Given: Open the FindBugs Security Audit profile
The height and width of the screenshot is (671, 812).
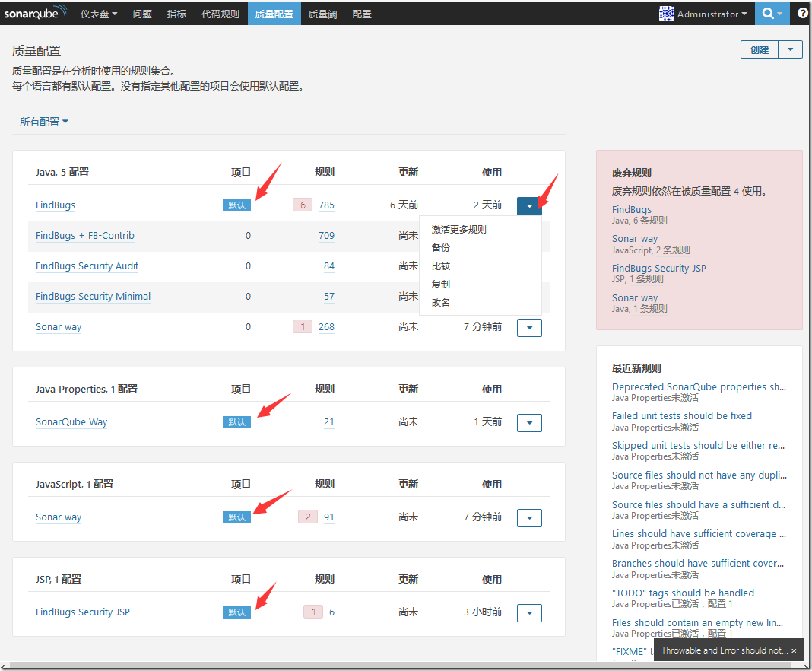Looking at the screenshot, I should pyautogui.click(x=87, y=266).
